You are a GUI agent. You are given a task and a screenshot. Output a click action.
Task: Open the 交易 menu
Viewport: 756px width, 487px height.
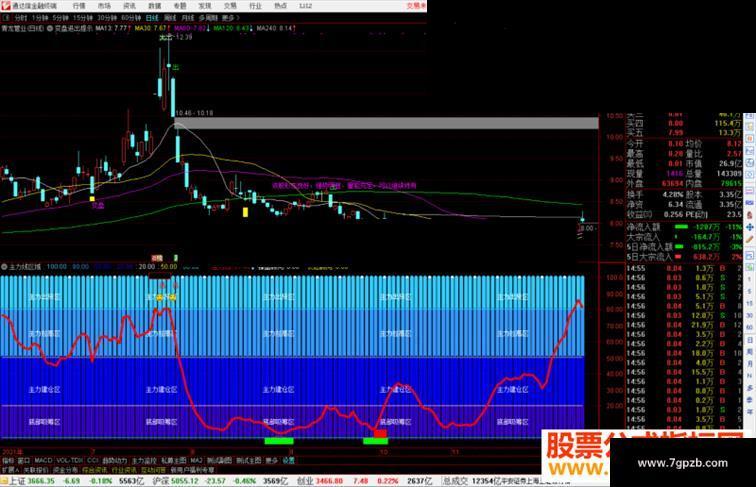point(230,6)
